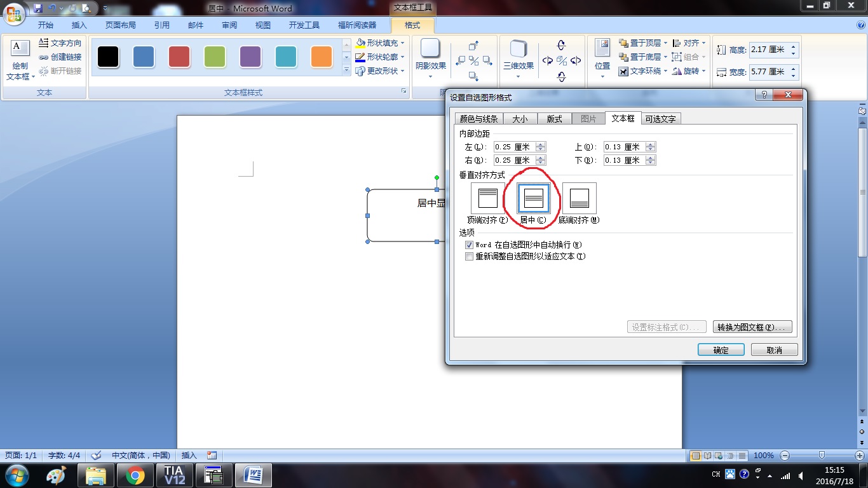Click the dialog's question mark help button
The image size is (868, 488).
[764, 95]
